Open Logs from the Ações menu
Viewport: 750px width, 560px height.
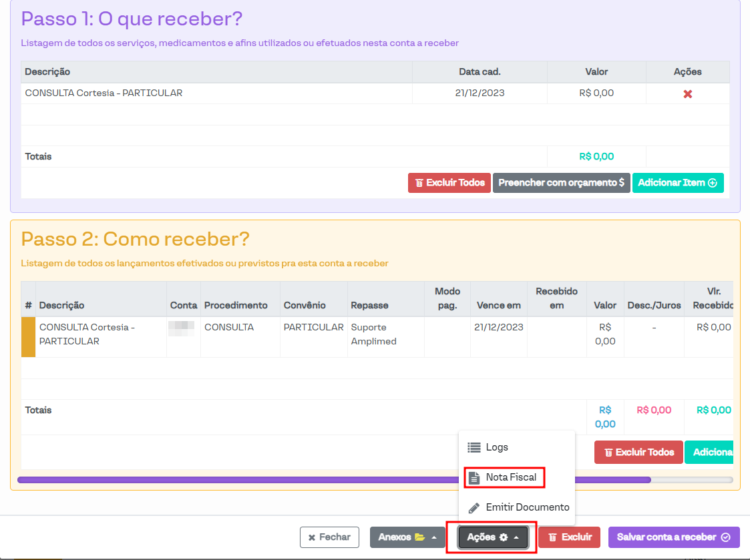497,448
